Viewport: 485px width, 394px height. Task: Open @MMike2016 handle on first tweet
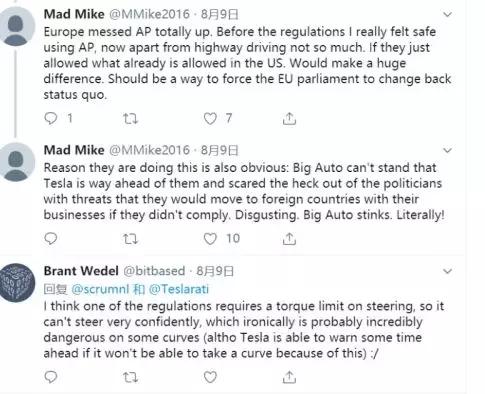pyautogui.click(x=150, y=14)
